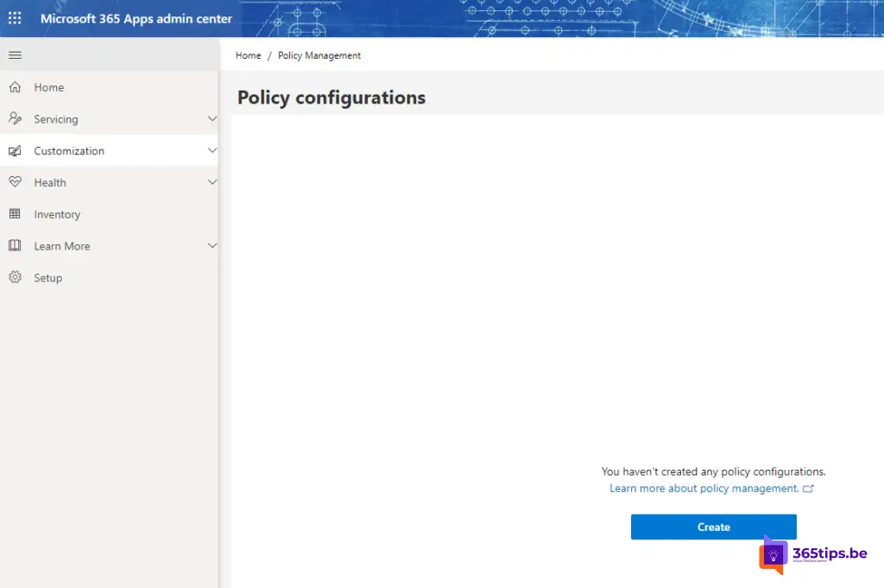Expand the Learn More chevron
Image resolution: width=884 pixels, height=588 pixels.
point(212,245)
